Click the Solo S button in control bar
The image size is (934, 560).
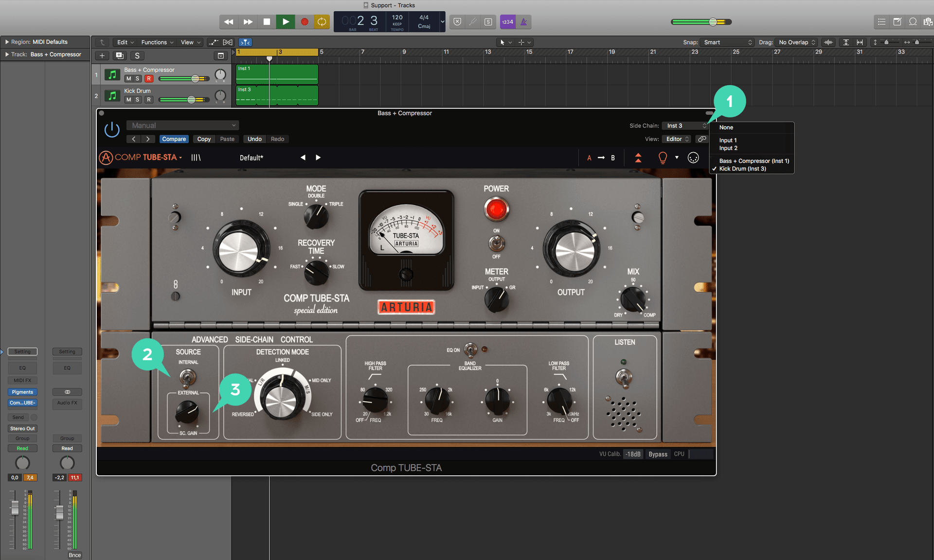tap(488, 22)
